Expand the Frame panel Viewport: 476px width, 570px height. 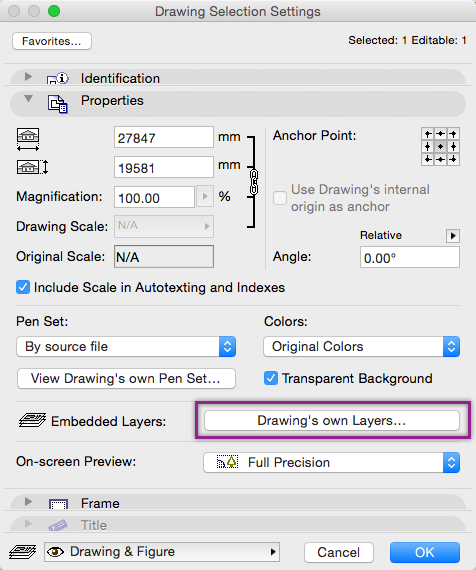tap(28, 502)
